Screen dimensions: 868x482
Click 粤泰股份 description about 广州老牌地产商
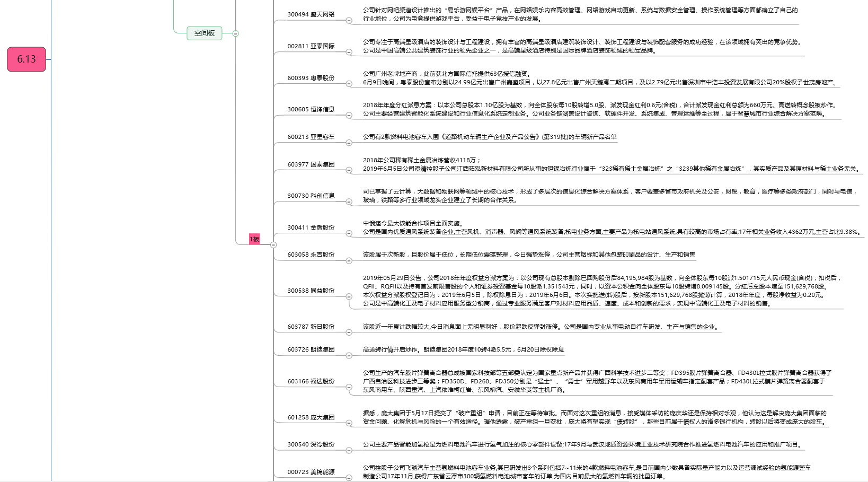tap(600, 78)
